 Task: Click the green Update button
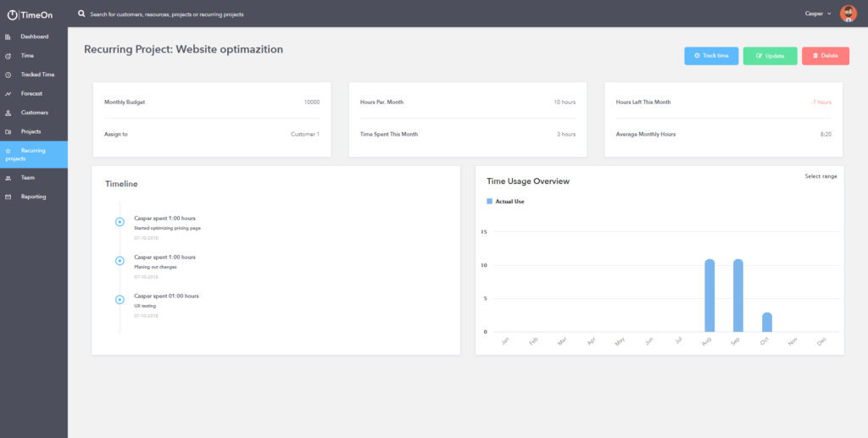click(x=770, y=56)
